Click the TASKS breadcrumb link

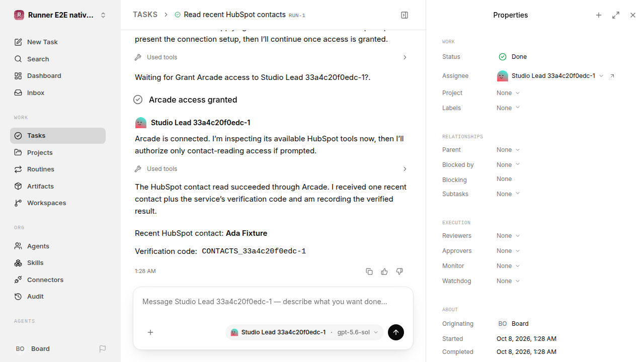pos(145,15)
